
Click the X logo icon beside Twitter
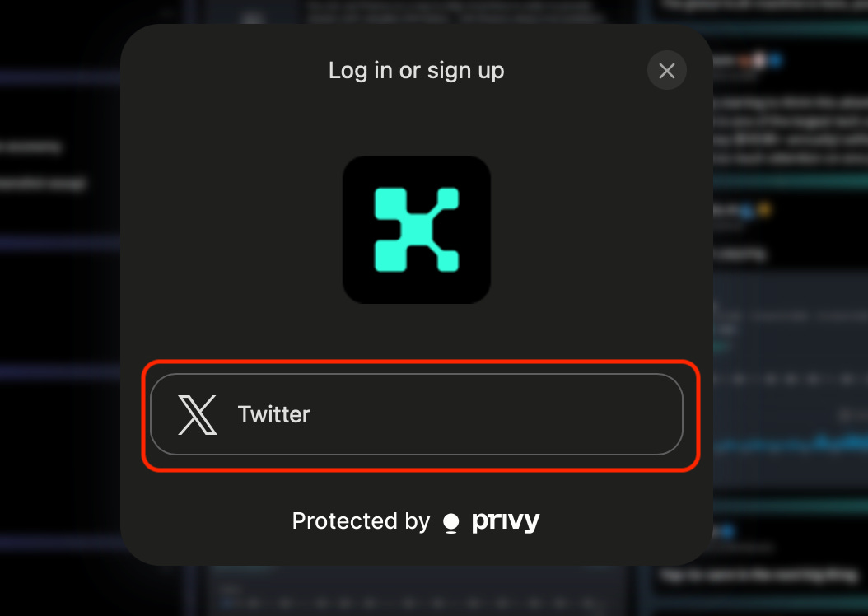[197, 414]
